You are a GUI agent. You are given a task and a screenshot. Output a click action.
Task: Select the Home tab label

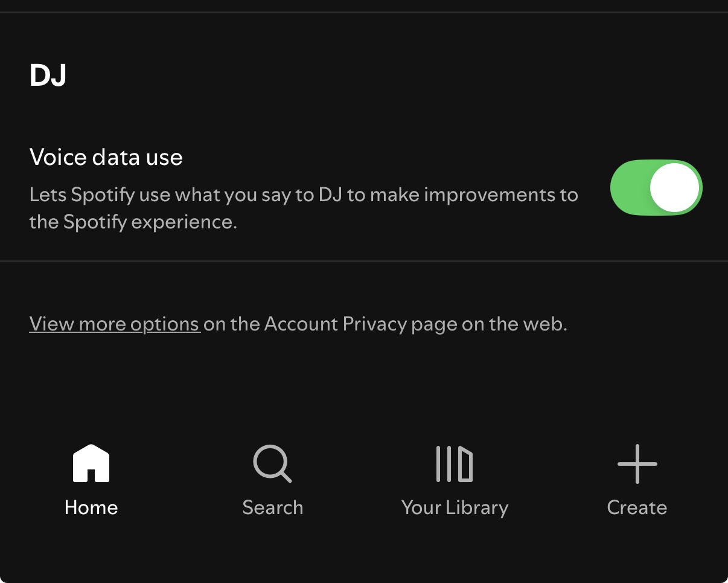[x=91, y=507]
